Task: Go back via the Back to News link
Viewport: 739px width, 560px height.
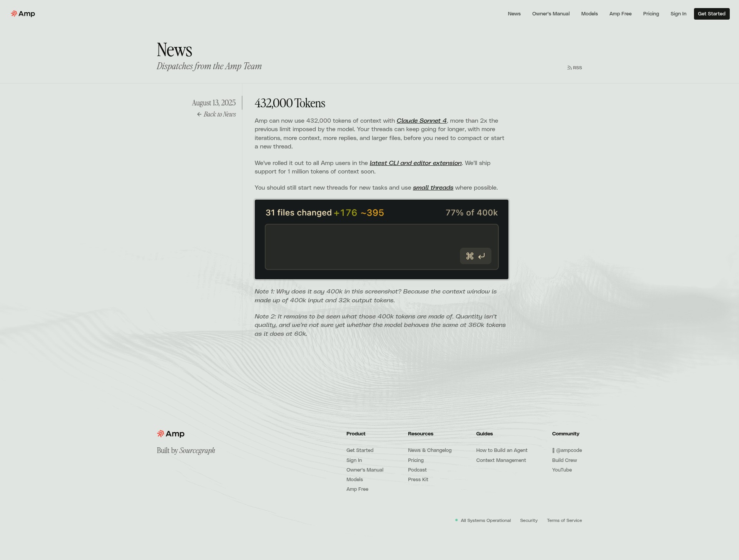Action: 216,114
